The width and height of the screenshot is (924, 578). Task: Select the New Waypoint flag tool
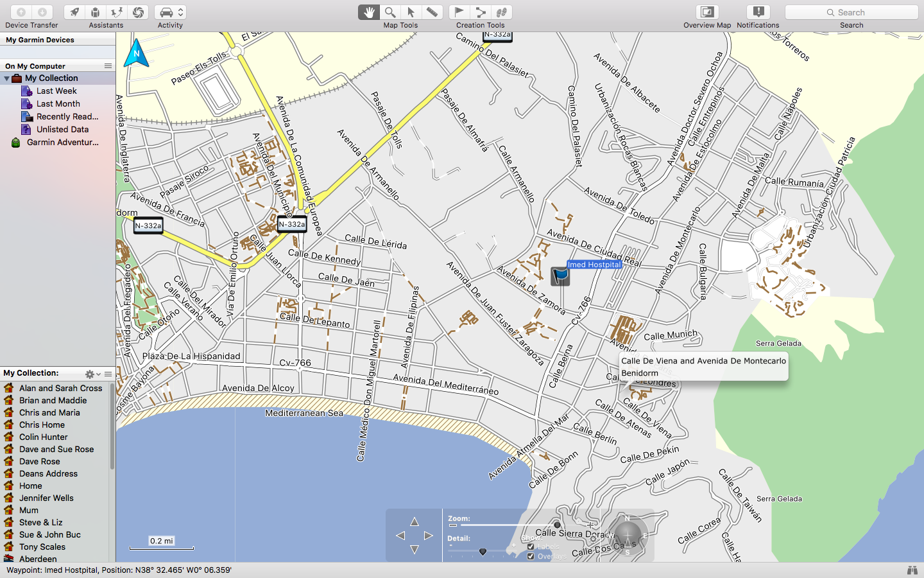click(x=459, y=12)
